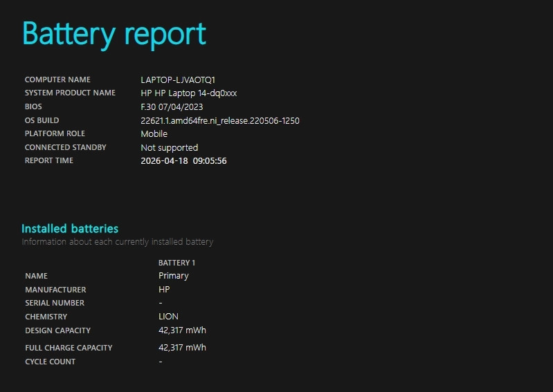
Task: Click the Platform role Mobile value
Action: (x=154, y=134)
